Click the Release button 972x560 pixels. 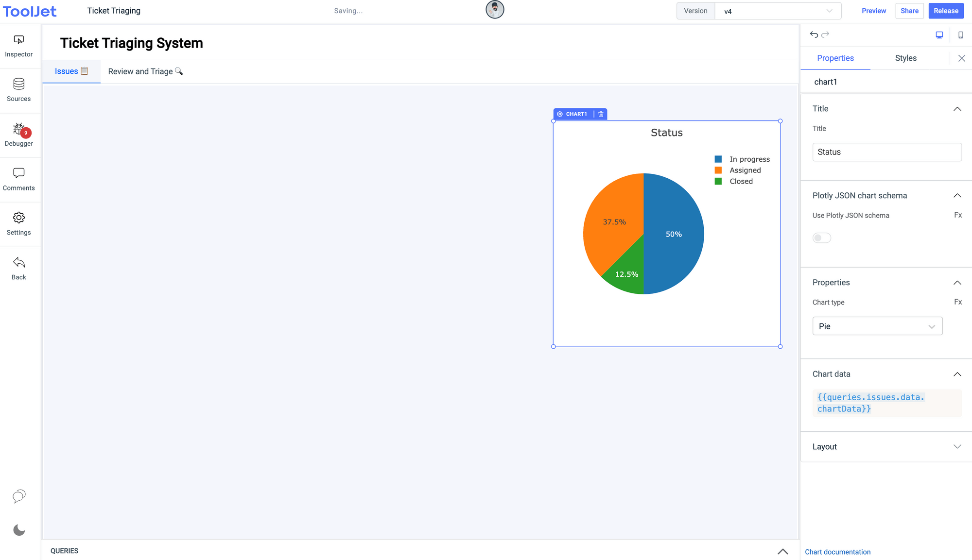click(x=945, y=11)
